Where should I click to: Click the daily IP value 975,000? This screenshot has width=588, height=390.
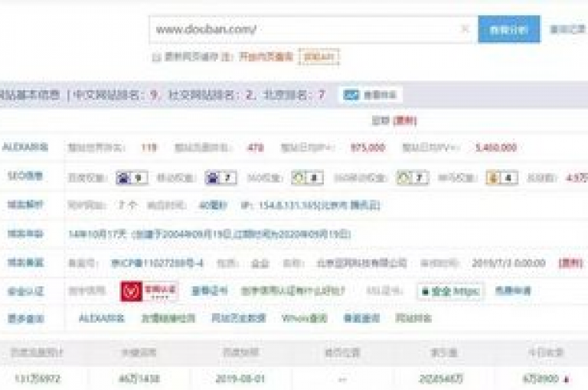[367, 148]
